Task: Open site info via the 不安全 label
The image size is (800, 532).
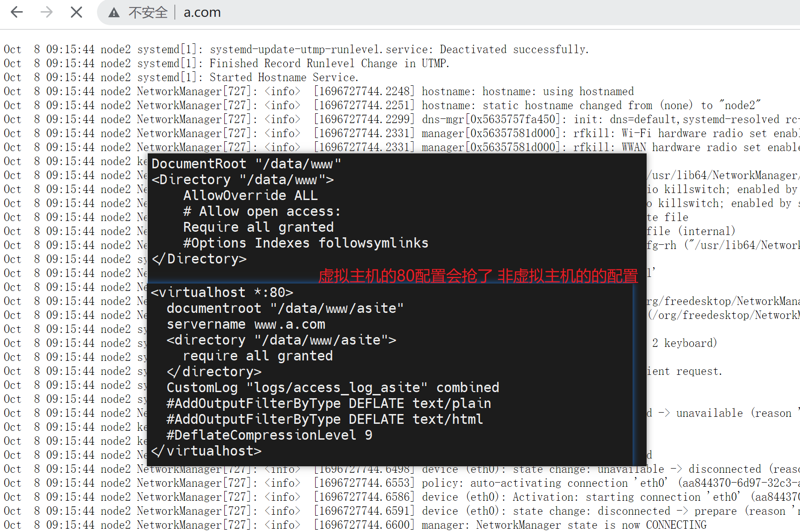Action: tap(148, 13)
